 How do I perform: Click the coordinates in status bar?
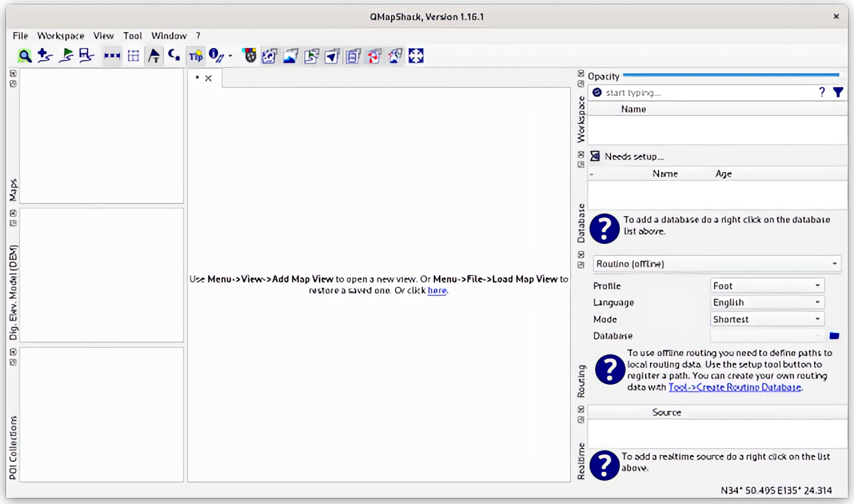pyautogui.click(x=776, y=490)
